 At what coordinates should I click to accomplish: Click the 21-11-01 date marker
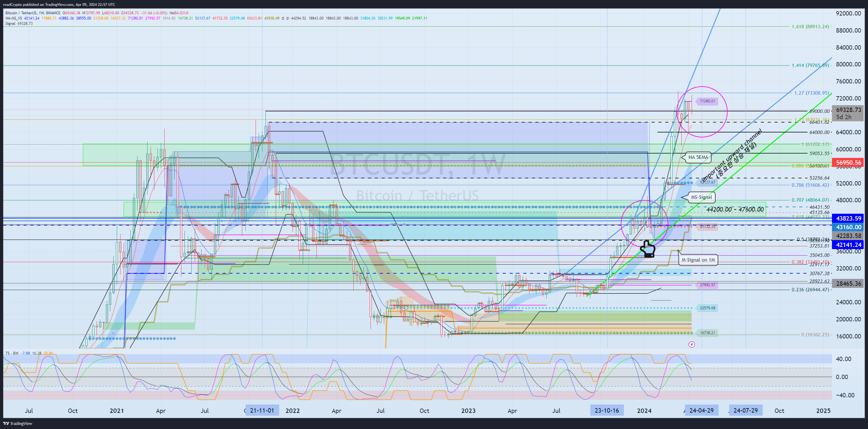tap(262, 410)
